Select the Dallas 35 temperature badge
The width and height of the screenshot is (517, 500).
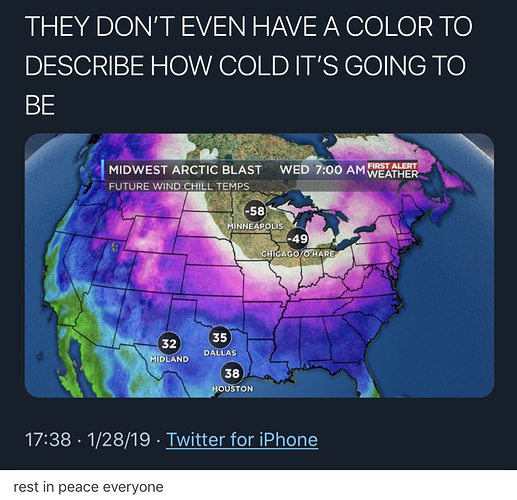click(x=220, y=337)
